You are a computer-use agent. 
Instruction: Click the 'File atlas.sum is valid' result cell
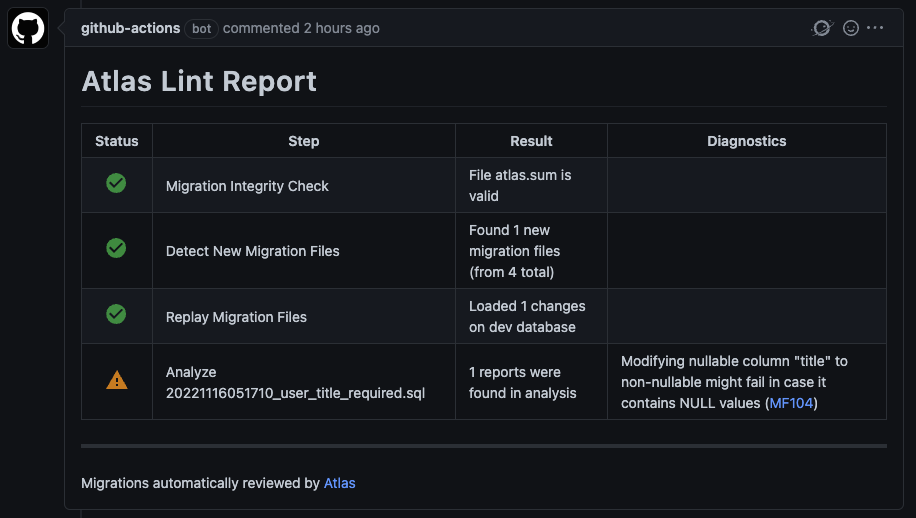531,185
